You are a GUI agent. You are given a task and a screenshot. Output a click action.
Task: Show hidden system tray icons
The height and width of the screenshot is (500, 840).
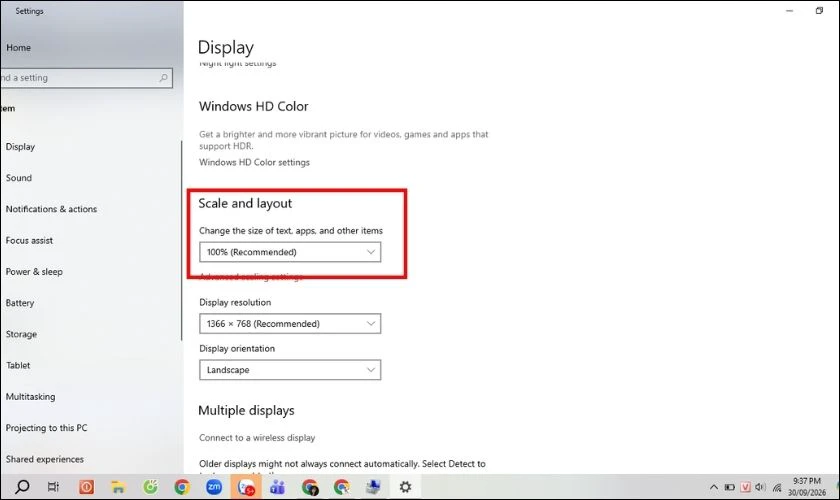[714, 487]
